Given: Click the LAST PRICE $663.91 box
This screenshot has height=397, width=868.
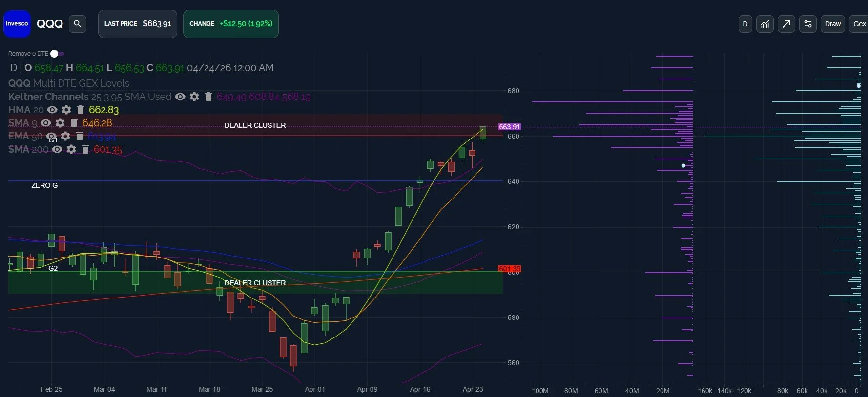Looking at the screenshot, I should pyautogui.click(x=137, y=23).
